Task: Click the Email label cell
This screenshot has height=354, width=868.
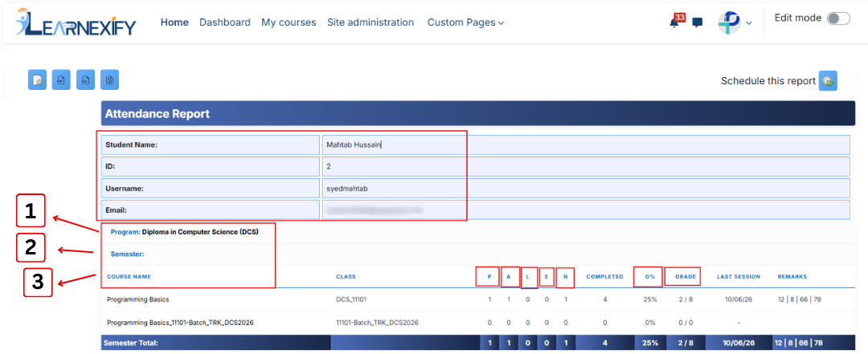Action: click(209, 210)
